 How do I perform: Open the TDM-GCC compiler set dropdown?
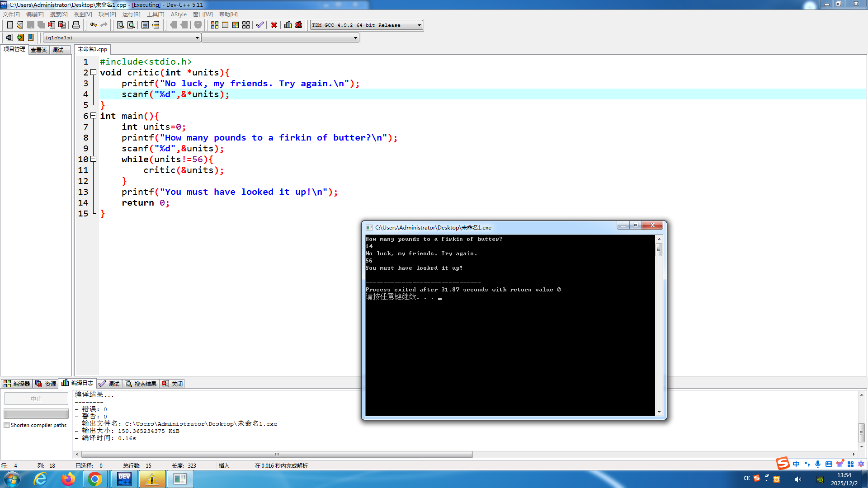[419, 25]
